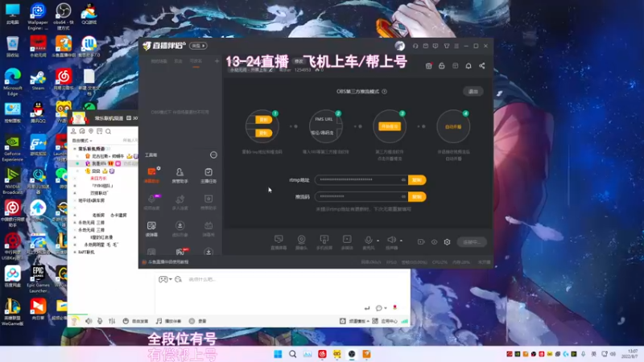644x362 pixels.
Task: Add 摄像头 camera source
Action: click(x=301, y=242)
